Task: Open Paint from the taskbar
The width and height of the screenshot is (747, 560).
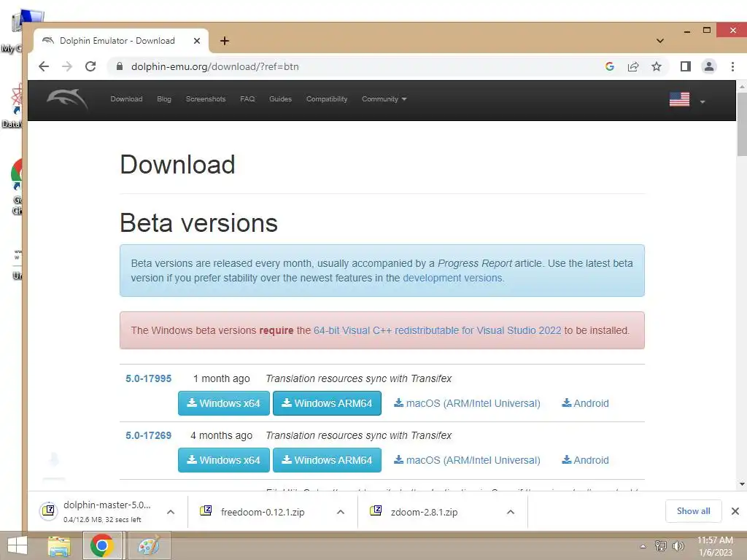Action: (x=149, y=545)
